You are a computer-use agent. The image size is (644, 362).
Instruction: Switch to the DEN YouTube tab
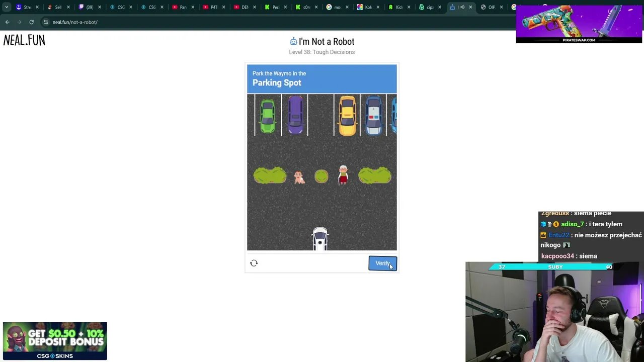click(246, 7)
